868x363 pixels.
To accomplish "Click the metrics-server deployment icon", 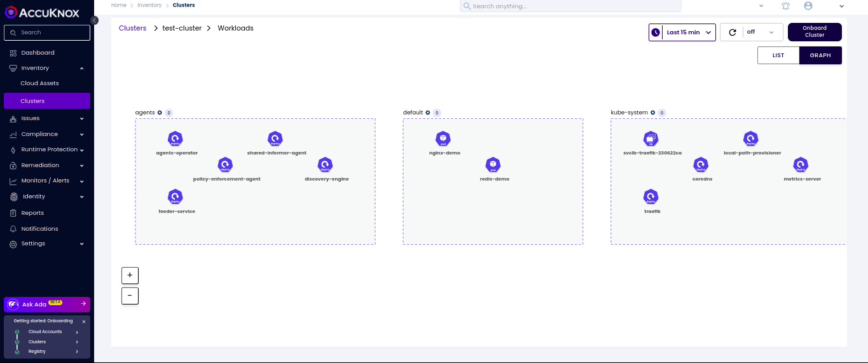I will pyautogui.click(x=801, y=165).
